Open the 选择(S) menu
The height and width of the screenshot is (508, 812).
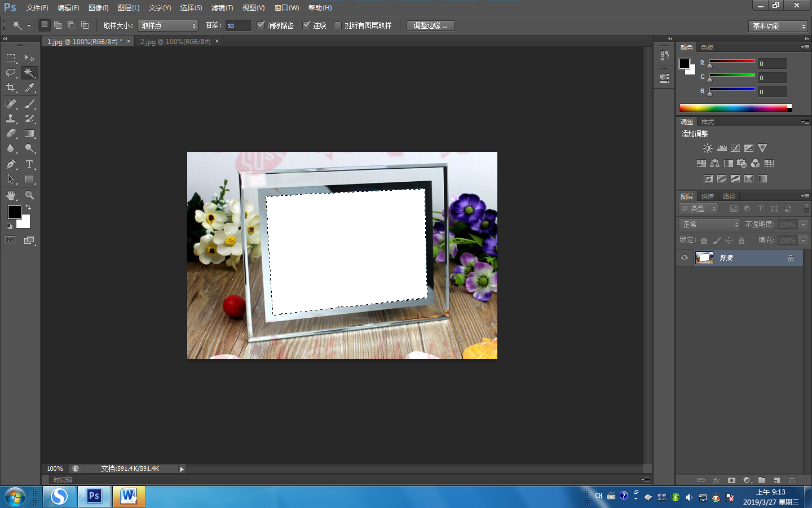click(191, 8)
